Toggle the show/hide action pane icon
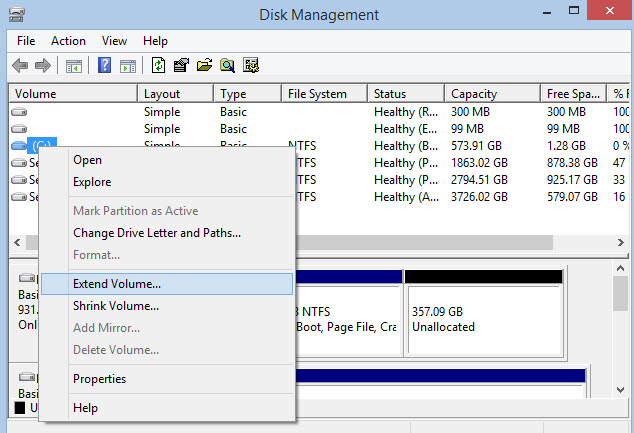Screen dimensions: 634x433 coord(128,65)
